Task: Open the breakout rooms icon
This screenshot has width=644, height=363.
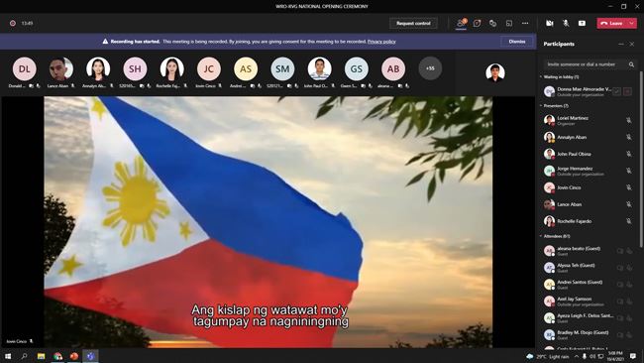Action: pos(509,24)
